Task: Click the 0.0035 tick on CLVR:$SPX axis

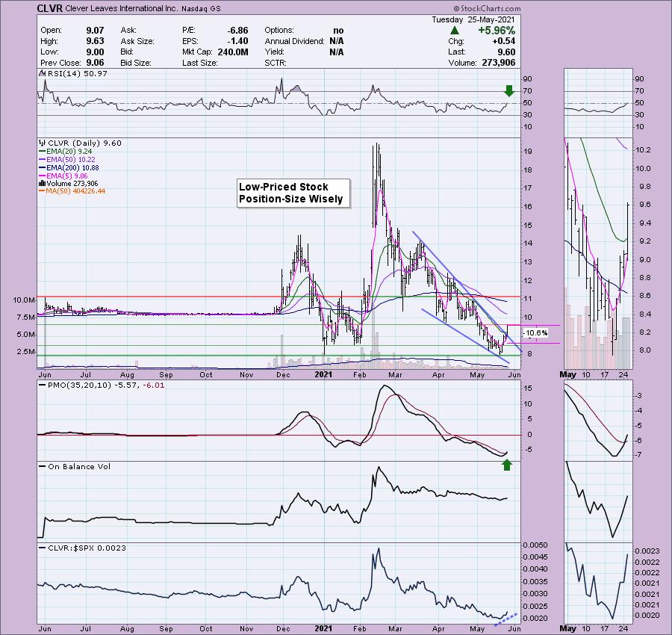Action: (x=535, y=582)
